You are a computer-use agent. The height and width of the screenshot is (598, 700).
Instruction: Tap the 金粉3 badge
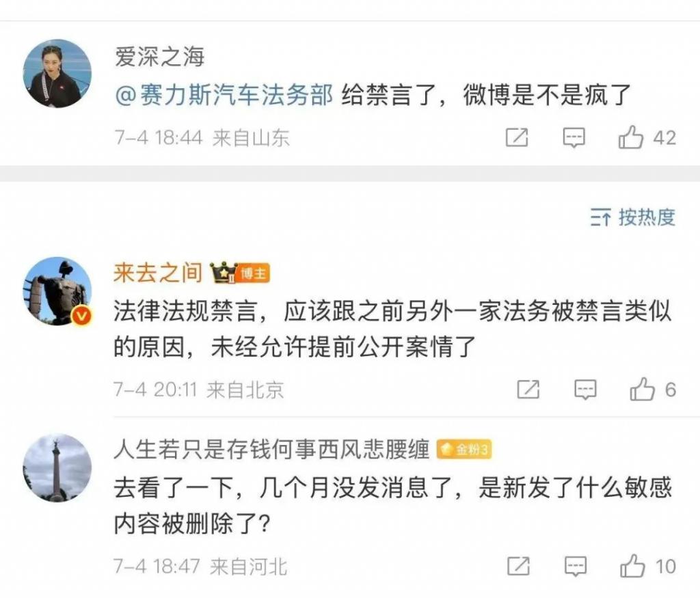click(464, 450)
